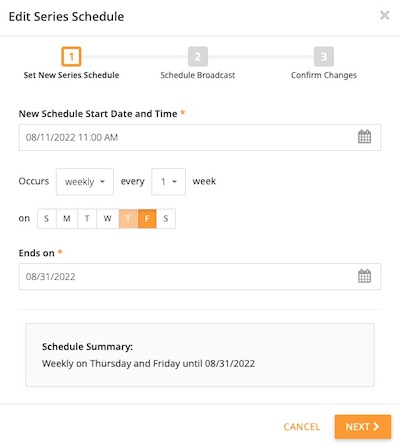Open the weekly occurrence dropdown

coord(85,182)
